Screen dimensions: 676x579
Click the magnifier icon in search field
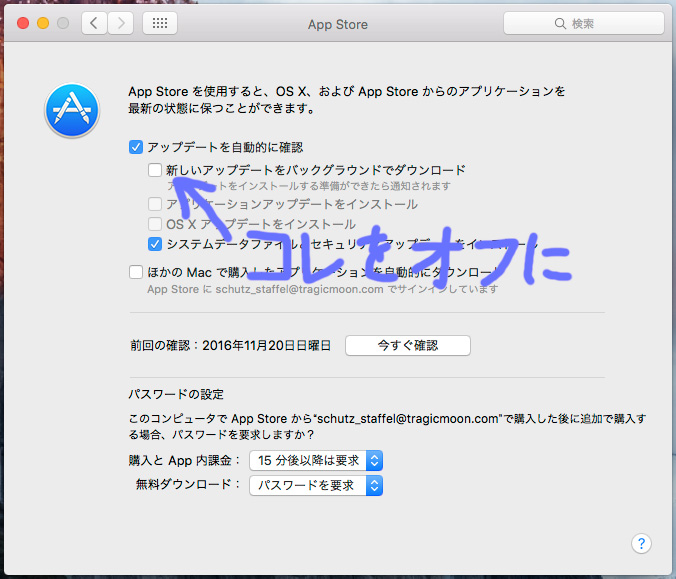pos(560,24)
